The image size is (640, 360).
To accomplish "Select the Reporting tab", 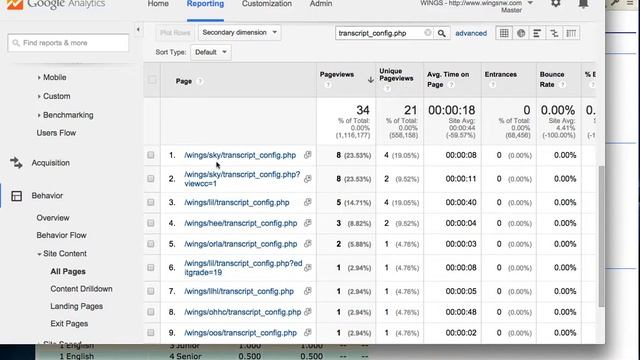I will [205, 4].
